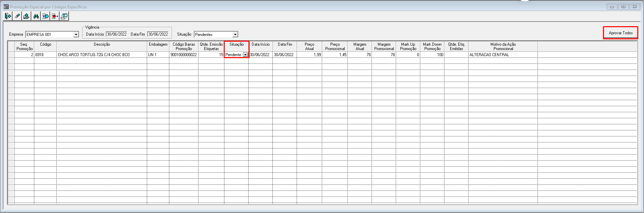Click the eraser clear toolbar icon
This screenshot has width=644, height=213.
pos(17,16)
